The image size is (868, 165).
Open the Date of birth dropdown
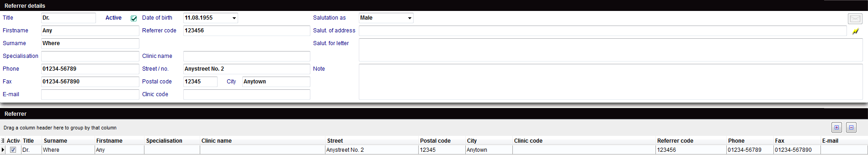coord(234,18)
